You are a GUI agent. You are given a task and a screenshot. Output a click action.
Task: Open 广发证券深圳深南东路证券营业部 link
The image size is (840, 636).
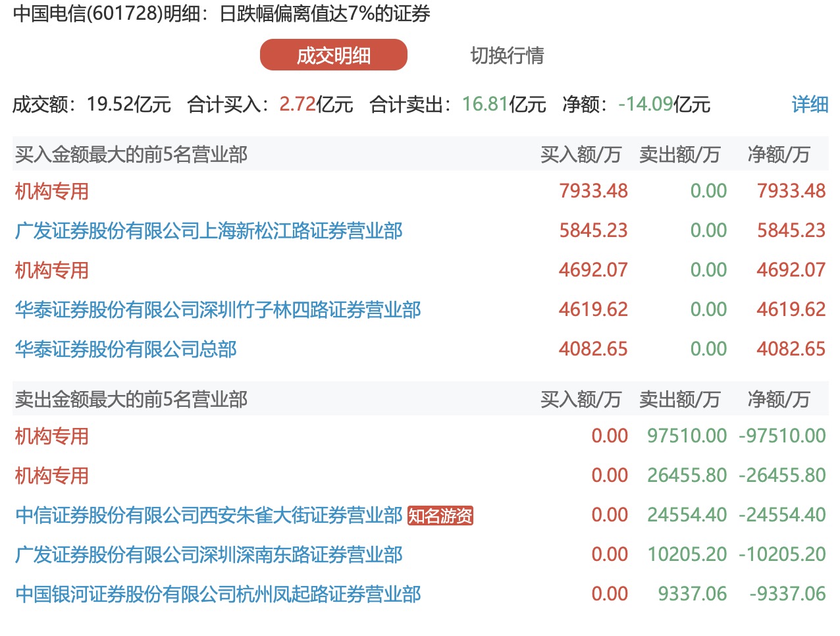pyautogui.click(x=209, y=555)
